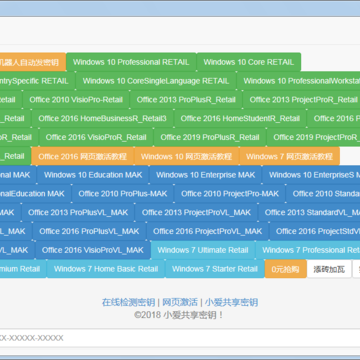This screenshot has width=360, height=360.
Task: Select Windows 7 Ultimate Retail button
Action: (203, 250)
